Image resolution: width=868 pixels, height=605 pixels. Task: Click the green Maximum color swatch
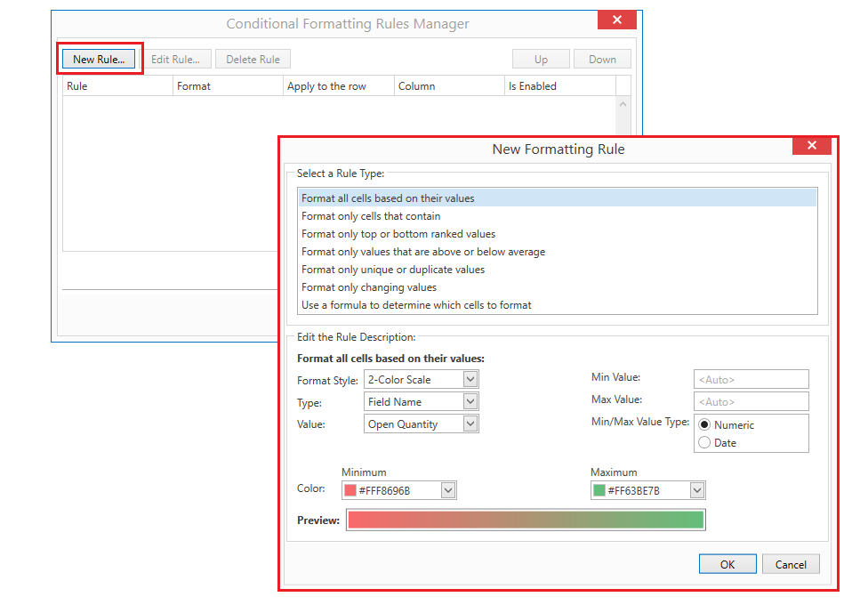(x=599, y=490)
